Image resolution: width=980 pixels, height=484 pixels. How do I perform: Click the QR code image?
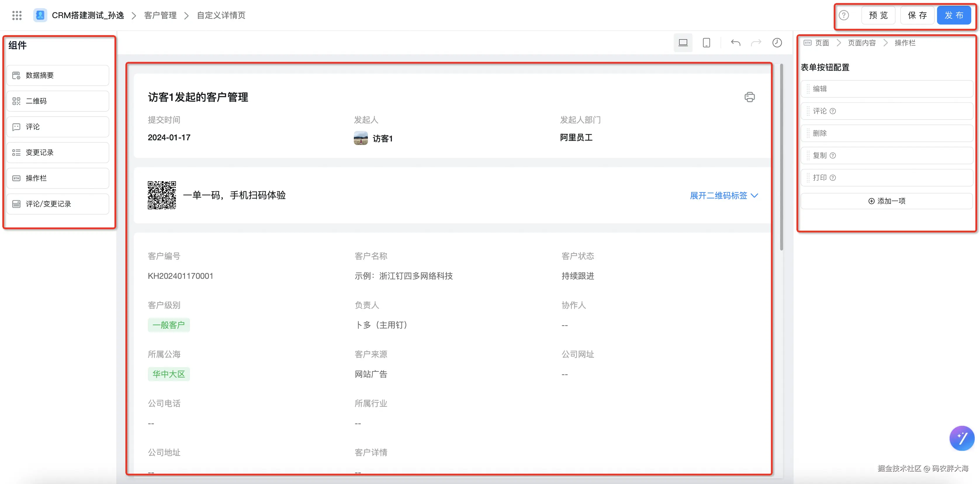pyautogui.click(x=162, y=195)
